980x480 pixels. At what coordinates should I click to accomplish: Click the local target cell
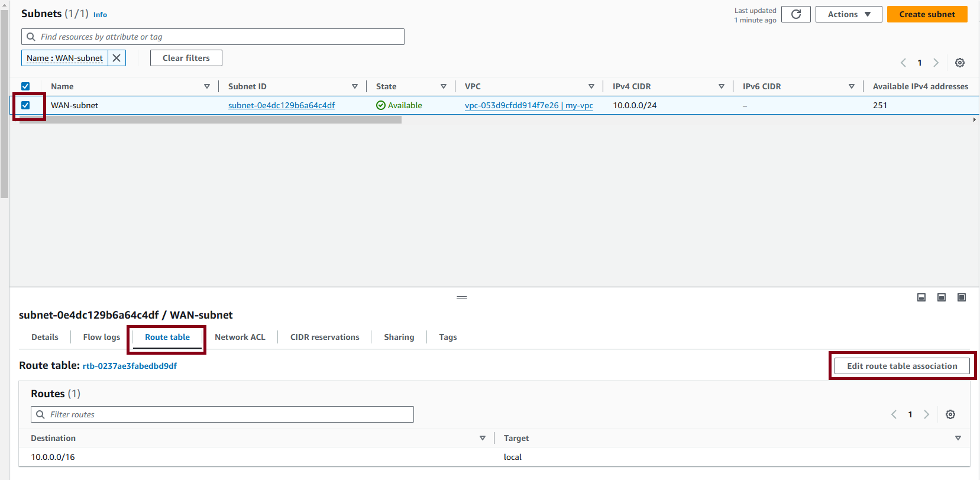513,457
